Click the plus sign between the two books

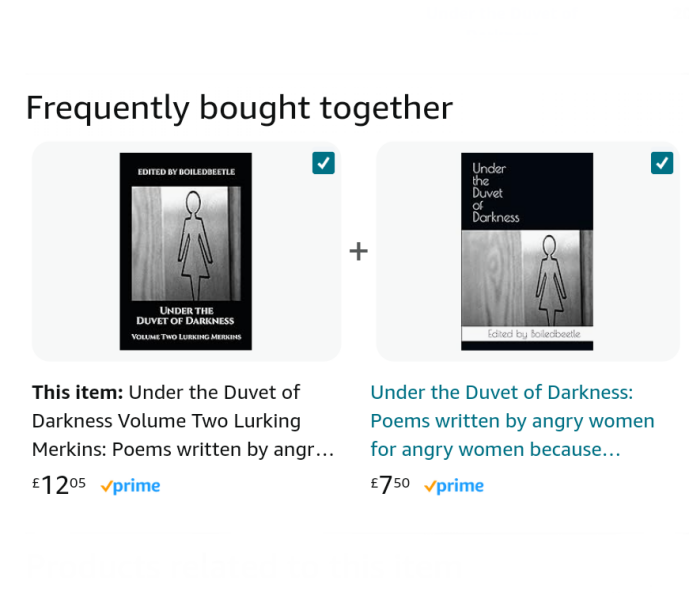pyautogui.click(x=358, y=251)
